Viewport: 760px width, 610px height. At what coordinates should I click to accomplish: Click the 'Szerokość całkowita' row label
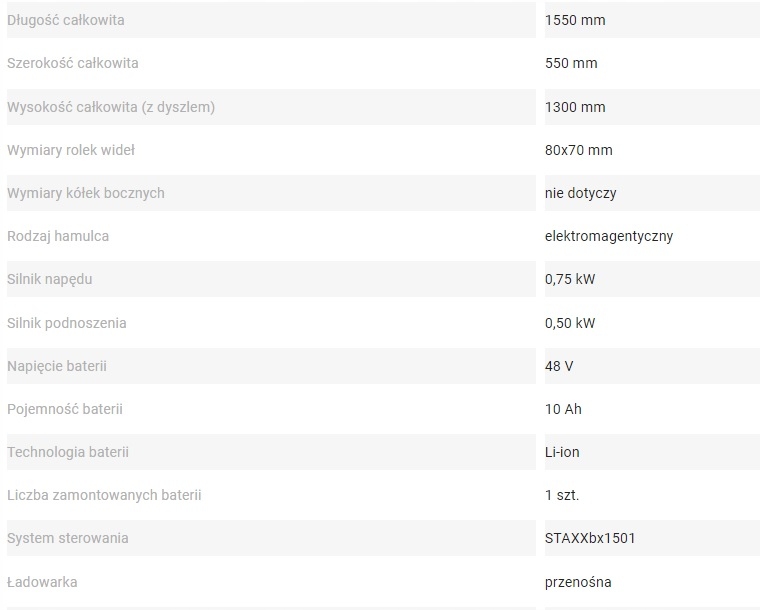72,63
